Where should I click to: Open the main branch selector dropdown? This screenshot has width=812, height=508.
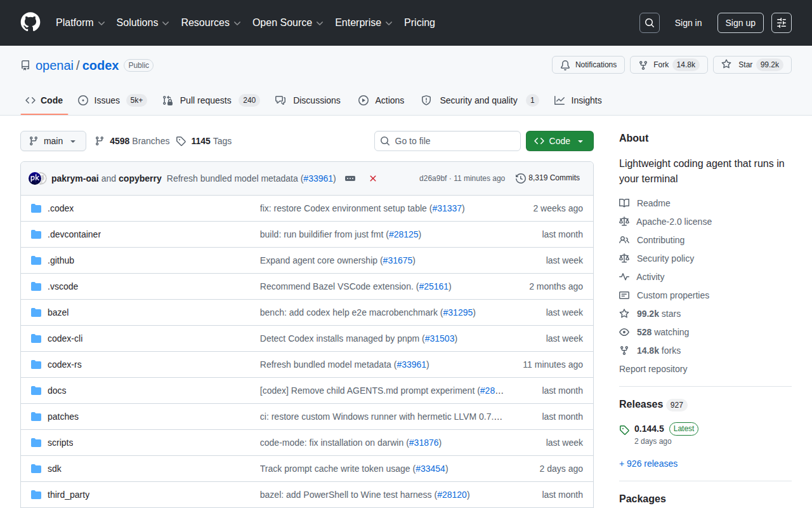[53, 141]
